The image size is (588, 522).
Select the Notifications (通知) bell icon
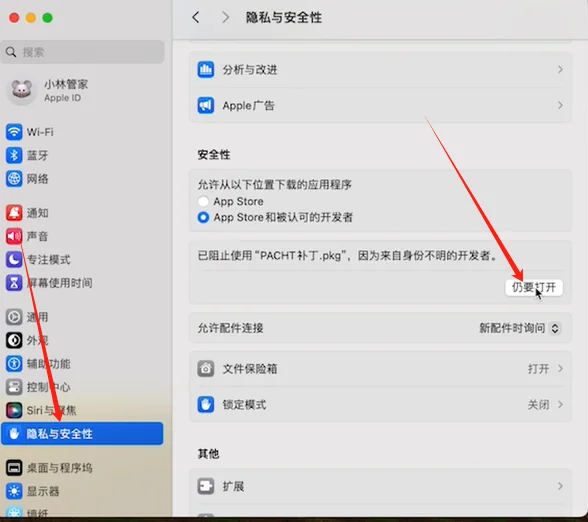tap(14, 213)
